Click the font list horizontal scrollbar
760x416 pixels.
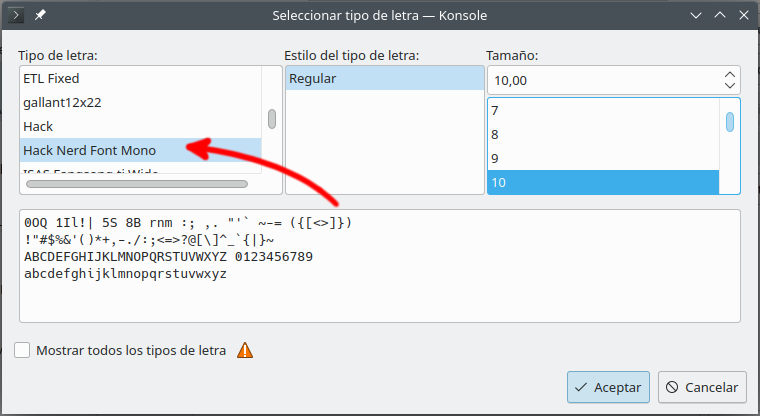[135, 184]
